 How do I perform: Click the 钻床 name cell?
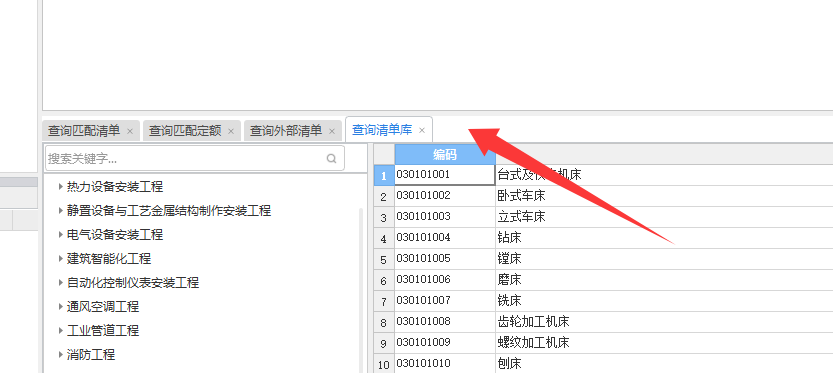pyautogui.click(x=664, y=238)
